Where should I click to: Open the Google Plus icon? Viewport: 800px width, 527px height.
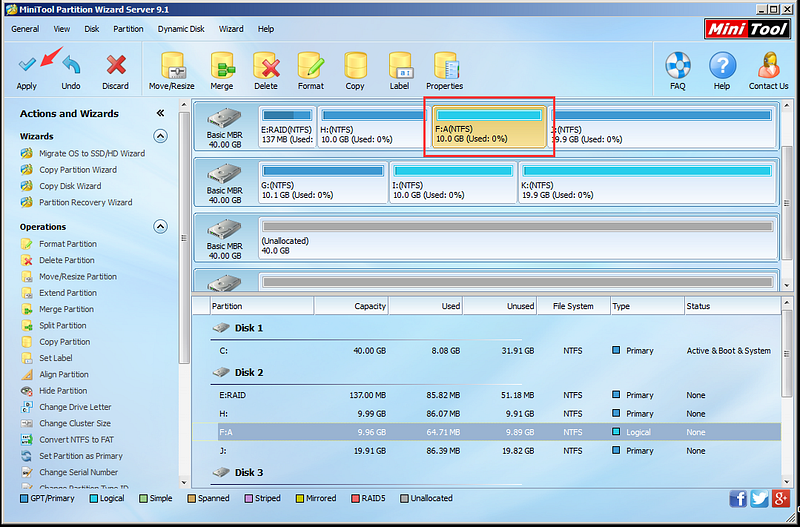pyautogui.click(x=781, y=498)
